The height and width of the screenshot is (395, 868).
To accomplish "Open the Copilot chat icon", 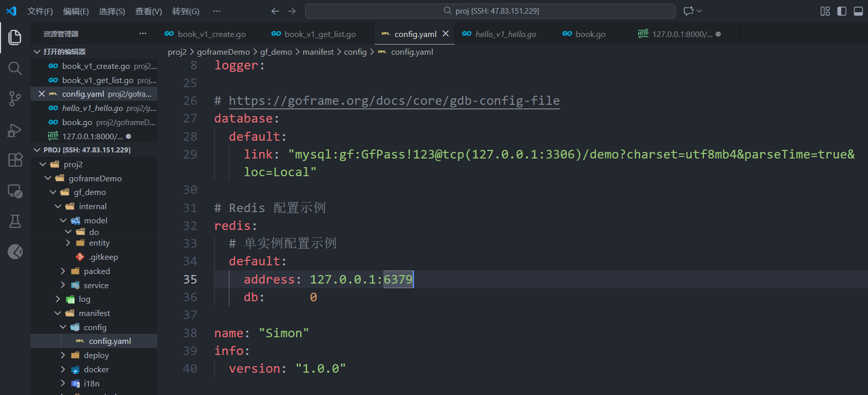I will (688, 11).
